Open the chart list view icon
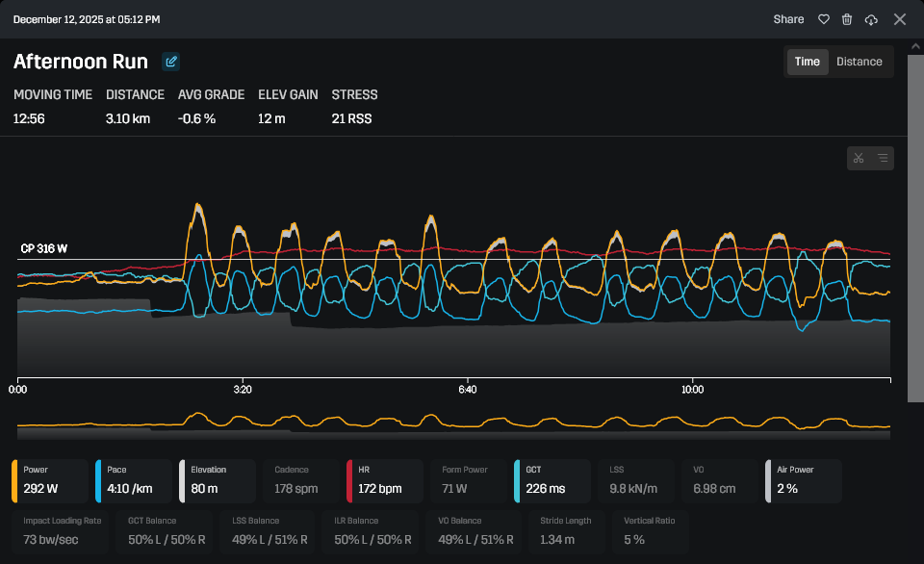Screen dimensions: 924x564 [x=883, y=158]
